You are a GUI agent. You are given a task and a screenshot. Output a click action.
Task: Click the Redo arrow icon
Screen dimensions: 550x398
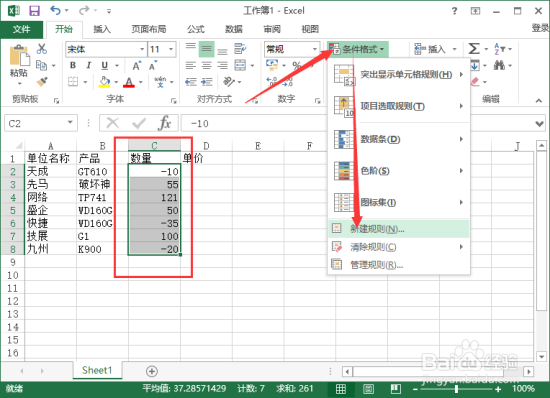(x=84, y=11)
